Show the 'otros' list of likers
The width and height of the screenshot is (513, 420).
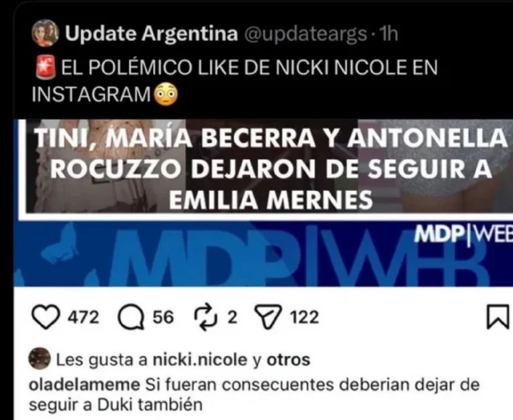tap(288, 360)
